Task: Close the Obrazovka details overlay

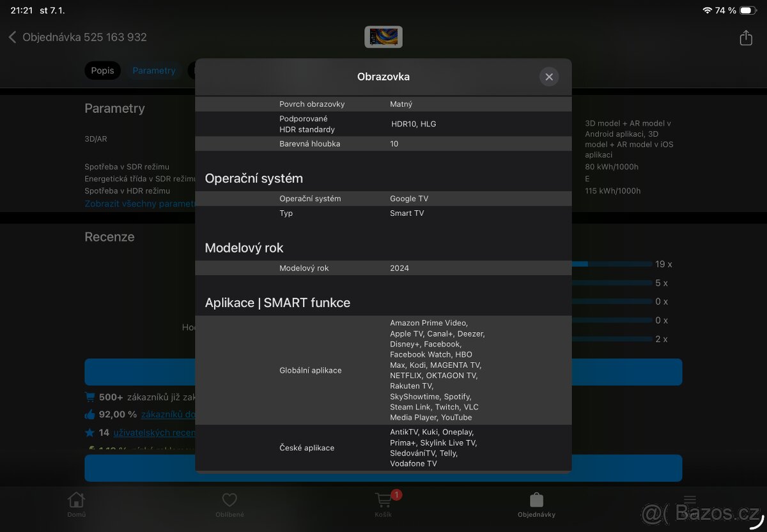Action: pos(548,77)
